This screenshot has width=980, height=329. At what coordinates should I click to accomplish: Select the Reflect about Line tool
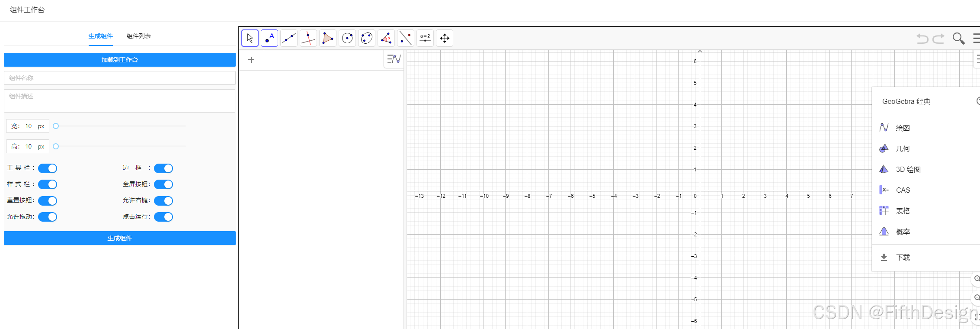click(x=406, y=38)
